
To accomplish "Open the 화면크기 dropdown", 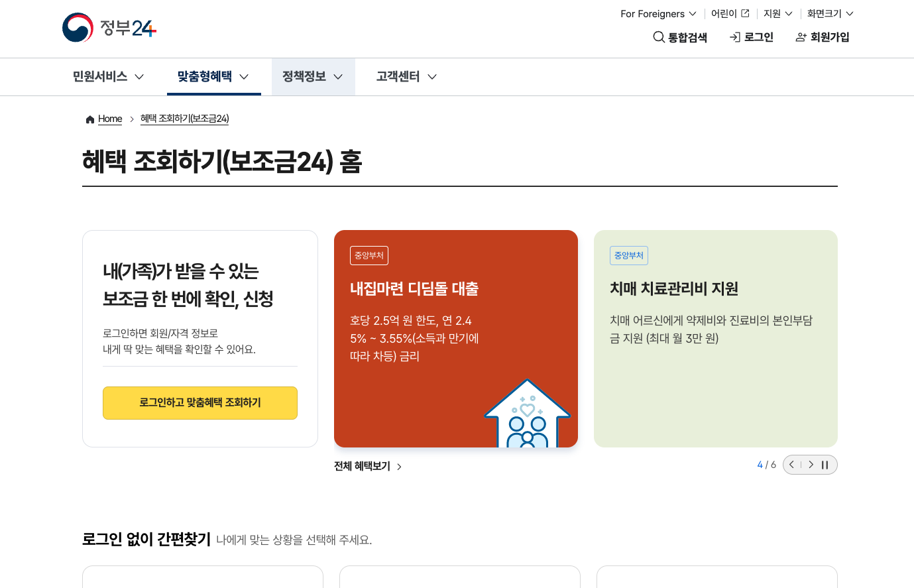I will [x=830, y=13].
